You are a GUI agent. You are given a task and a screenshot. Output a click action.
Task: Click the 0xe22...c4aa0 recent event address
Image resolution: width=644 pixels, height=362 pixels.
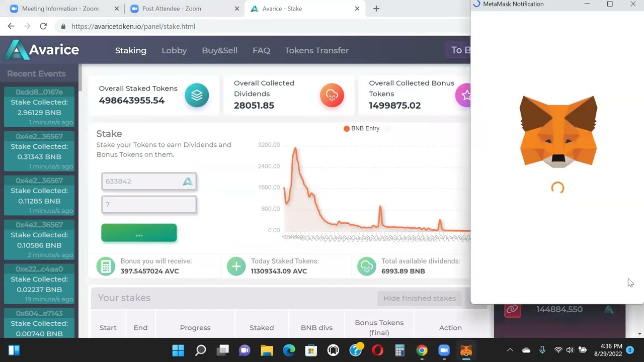click(39, 269)
